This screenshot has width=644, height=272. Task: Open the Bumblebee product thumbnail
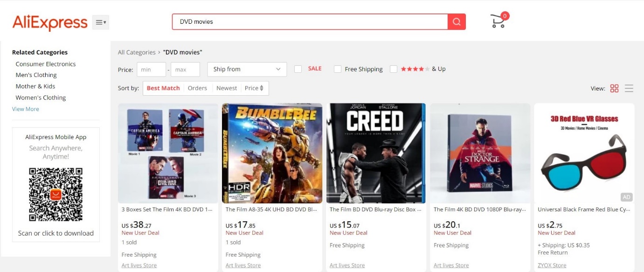pyautogui.click(x=272, y=153)
